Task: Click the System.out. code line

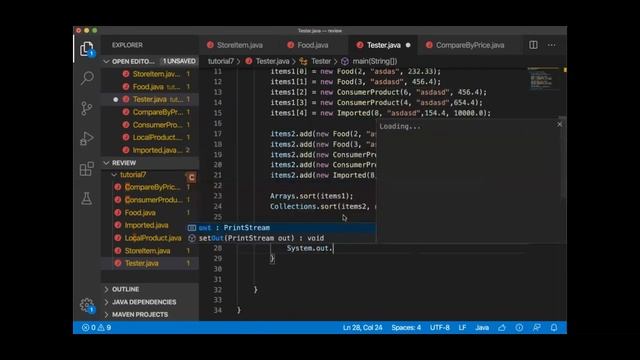Action: point(310,248)
